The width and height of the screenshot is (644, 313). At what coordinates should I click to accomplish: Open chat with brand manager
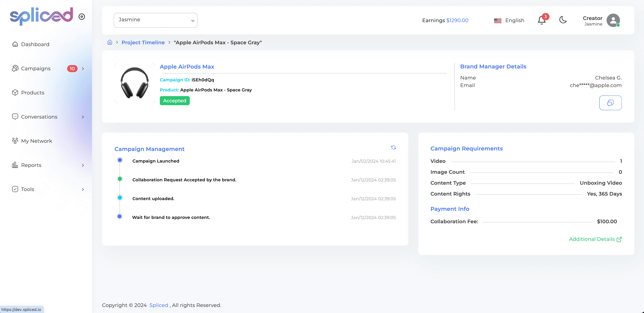[610, 103]
